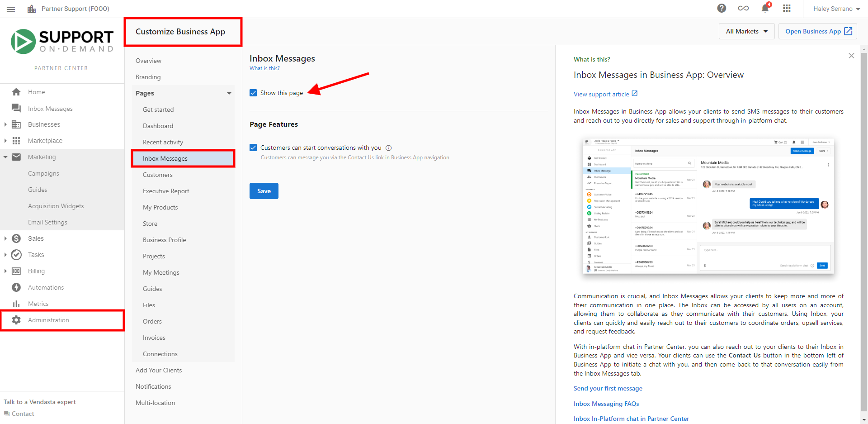Expand the Sales sidebar item

(x=5, y=238)
